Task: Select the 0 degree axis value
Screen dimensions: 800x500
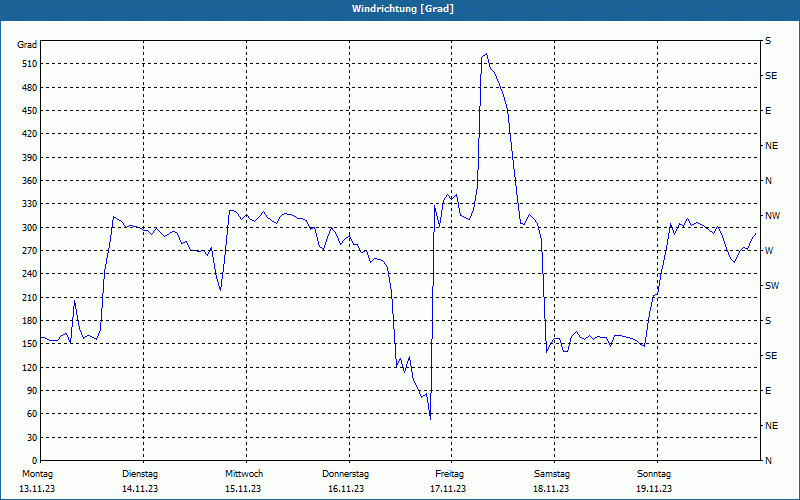Action: tap(34, 461)
